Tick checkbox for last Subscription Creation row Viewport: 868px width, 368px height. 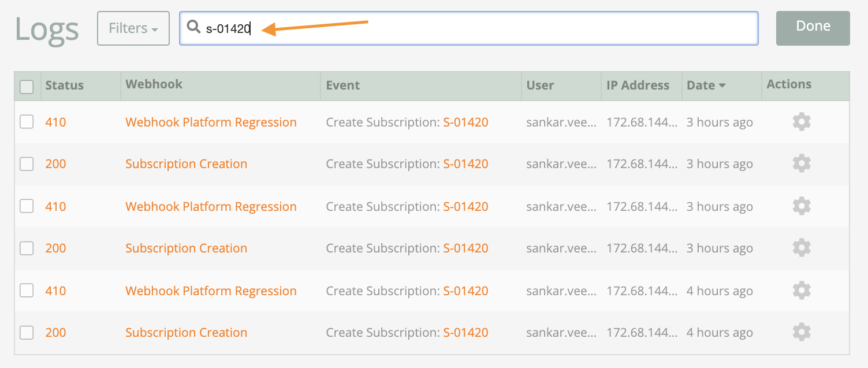pyautogui.click(x=27, y=332)
